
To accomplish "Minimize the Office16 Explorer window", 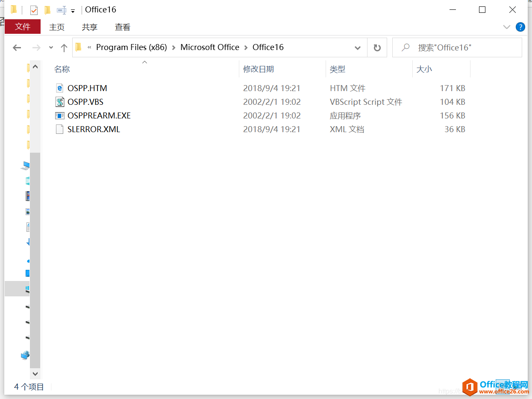I will pyautogui.click(x=452, y=9).
